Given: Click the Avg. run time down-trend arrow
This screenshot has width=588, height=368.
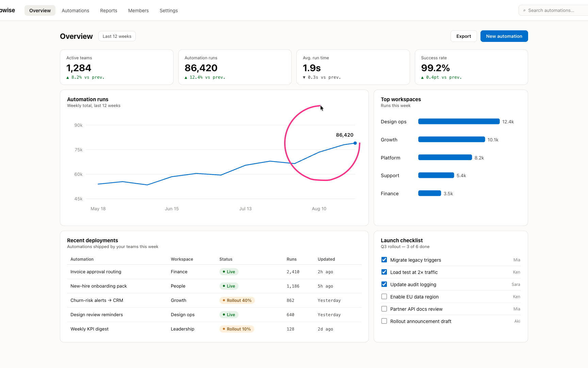Looking at the screenshot, I should [304, 78].
